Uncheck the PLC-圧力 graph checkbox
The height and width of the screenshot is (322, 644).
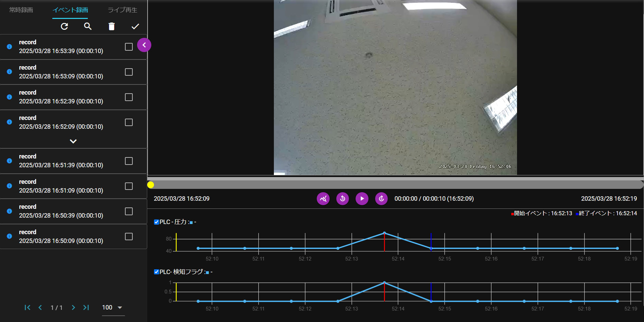click(156, 222)
